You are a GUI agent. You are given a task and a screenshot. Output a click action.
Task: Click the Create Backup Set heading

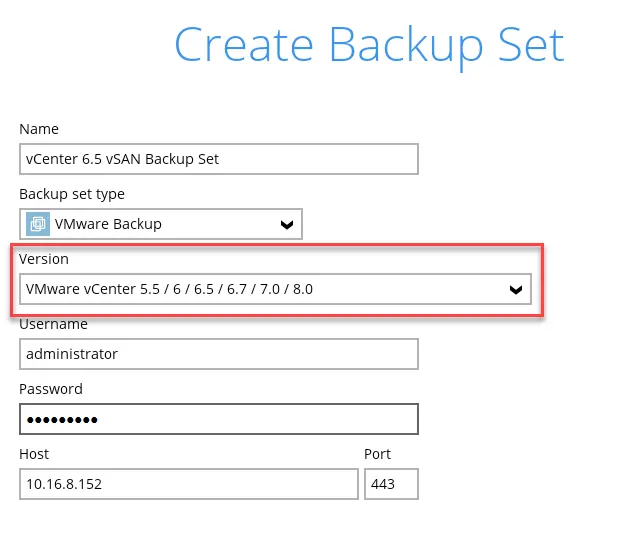pyautogui.click(x=369, y=45)
